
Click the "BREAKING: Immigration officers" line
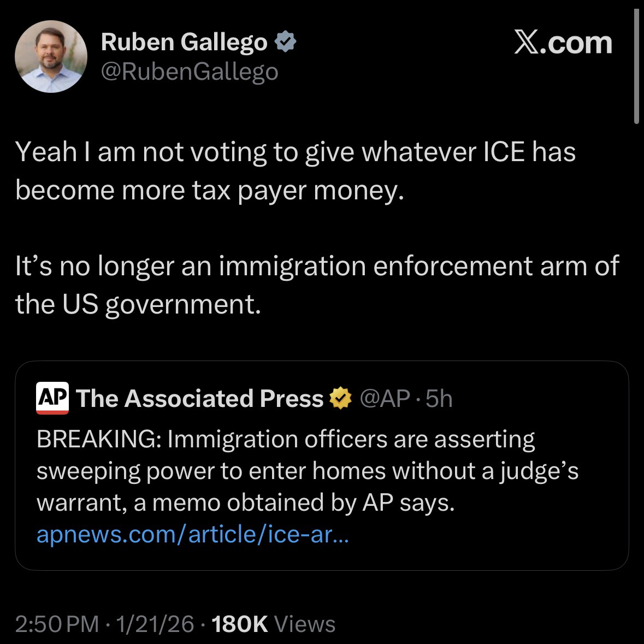(286, 439)
